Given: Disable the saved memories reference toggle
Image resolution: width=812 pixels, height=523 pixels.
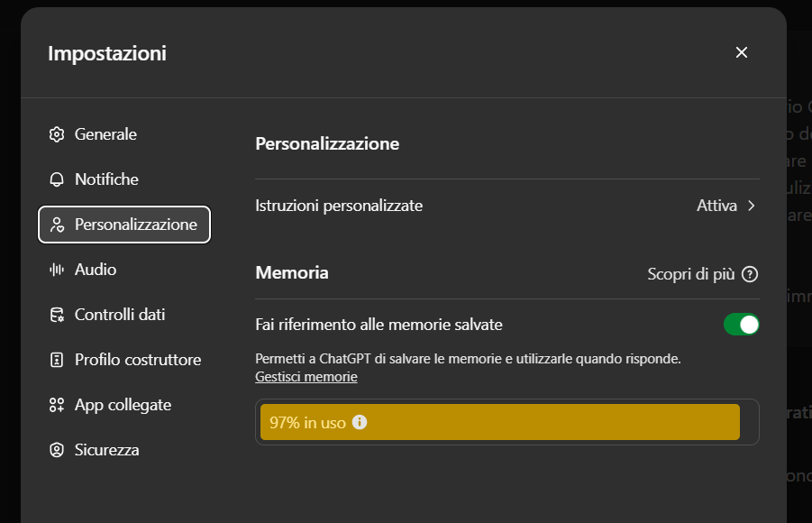Looking at the screenshot, I should [741, 325].
